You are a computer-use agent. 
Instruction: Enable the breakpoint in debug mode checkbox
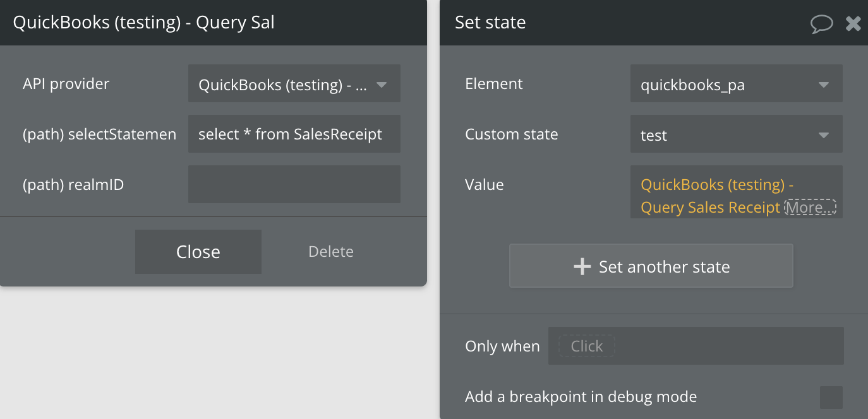(x=831, y=398)
